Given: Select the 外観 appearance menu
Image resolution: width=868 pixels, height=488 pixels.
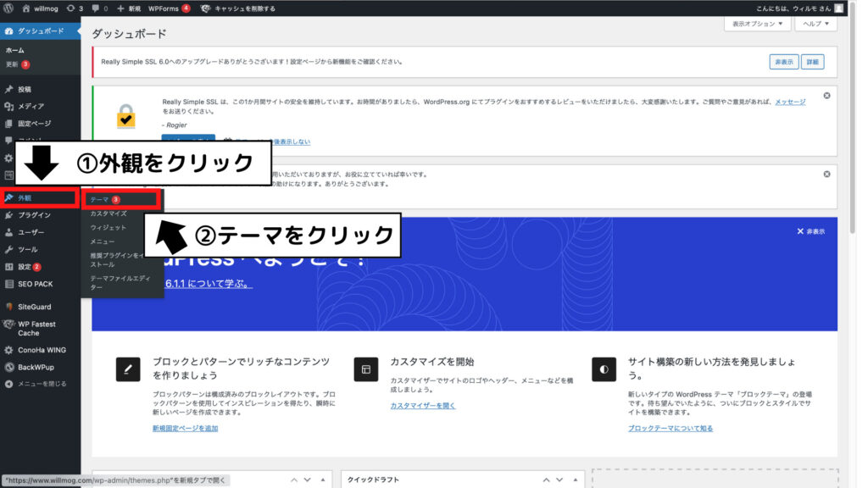Looking at the screenshot, I should [x=41, y=197].
